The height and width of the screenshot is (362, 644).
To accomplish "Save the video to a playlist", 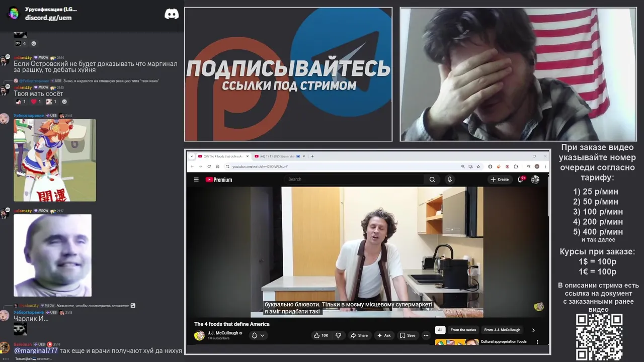I will (408, 335).
